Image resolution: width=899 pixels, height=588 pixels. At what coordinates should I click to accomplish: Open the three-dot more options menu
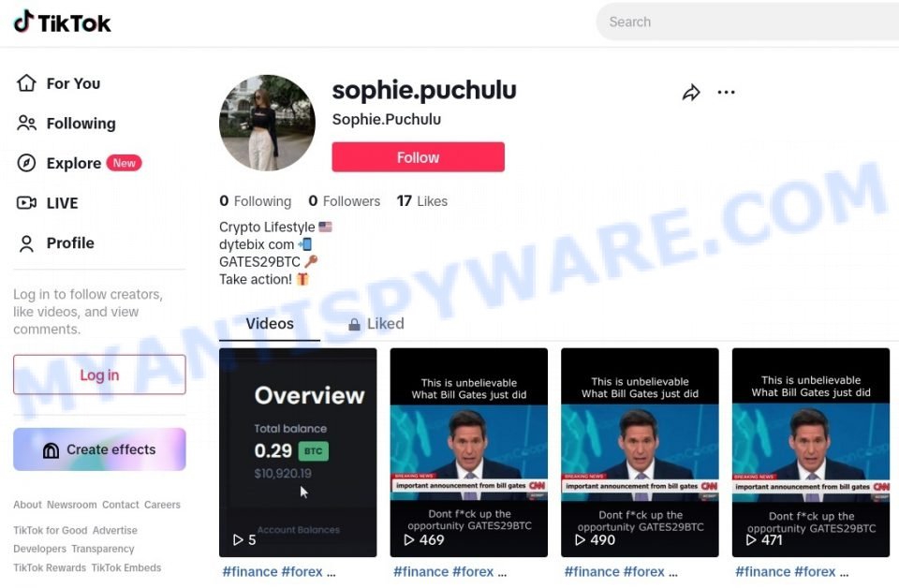click(727, 93)
